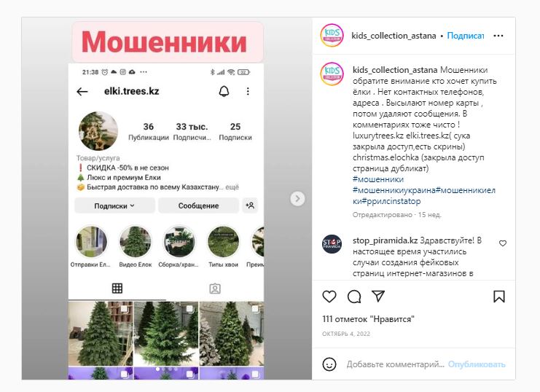This screenshot has width=540, height=392.
Task: Expand the Подписки dropdown in the screenshot
Action: (114, 205)
